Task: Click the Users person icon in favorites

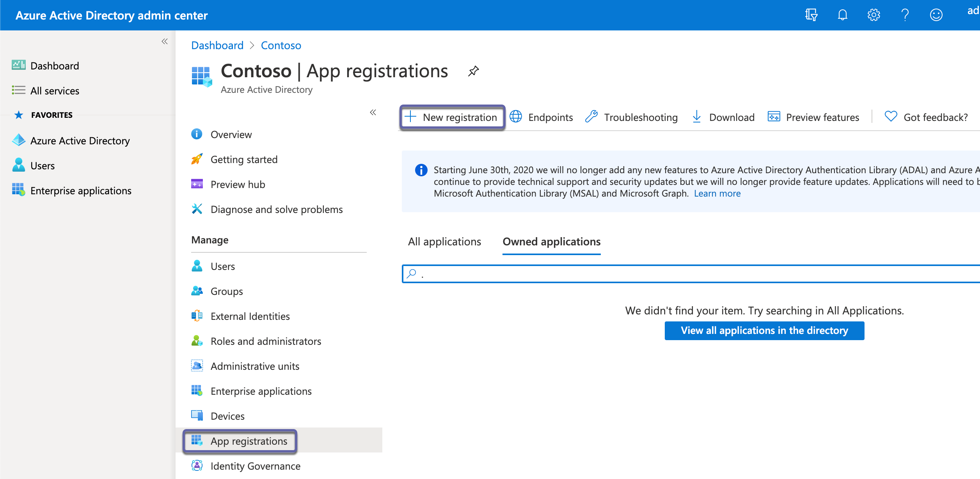Action: tap(18, 165)
